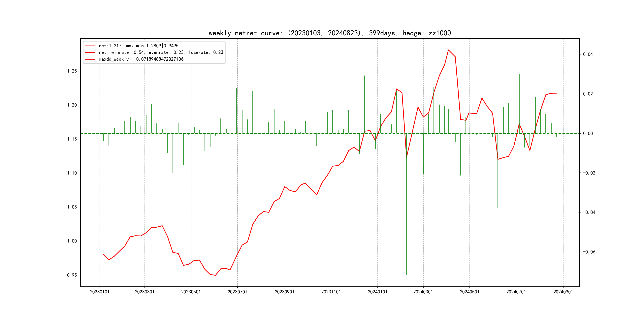Image resolution: width=644 pixels, height=322 pixels.
Task: Click the 20230701 x-axis date label
Action: tap(237, 292)
